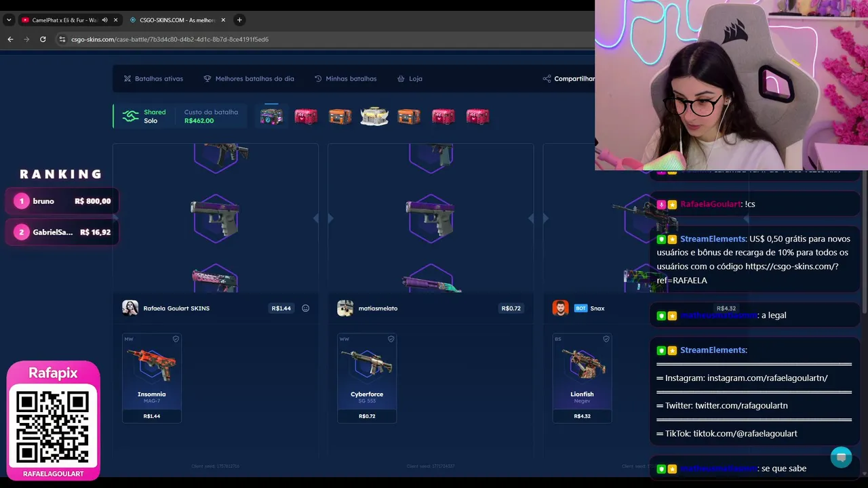Click shield icon on Lionfish card

(606, 339)
